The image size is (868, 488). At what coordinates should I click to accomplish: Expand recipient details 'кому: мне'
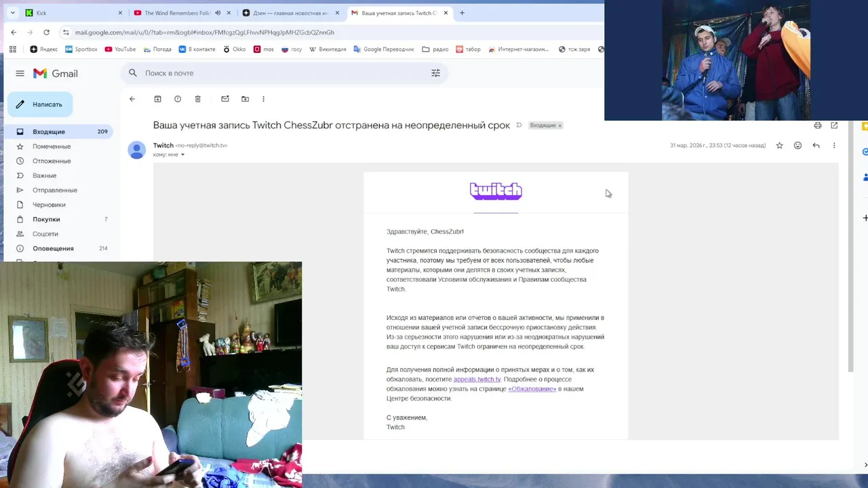coord(182,155)
